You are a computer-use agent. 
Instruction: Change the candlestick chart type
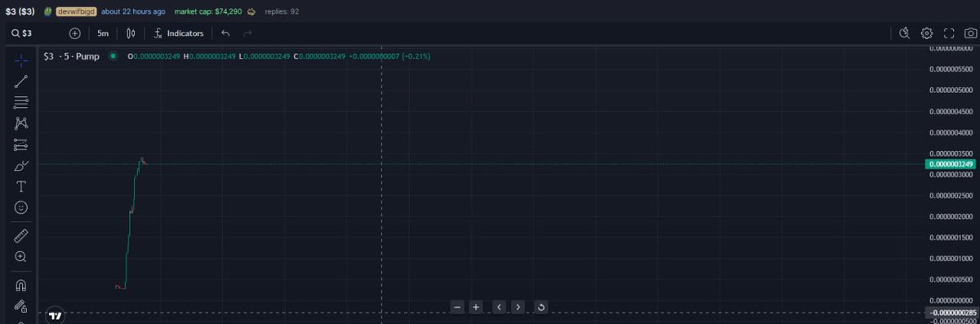pos(131,33)
